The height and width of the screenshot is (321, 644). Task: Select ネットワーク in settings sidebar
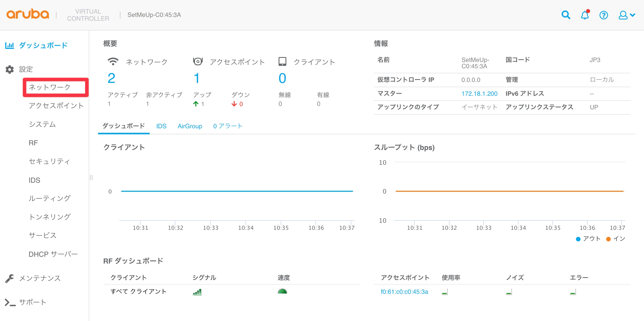[x=50, y=87]
